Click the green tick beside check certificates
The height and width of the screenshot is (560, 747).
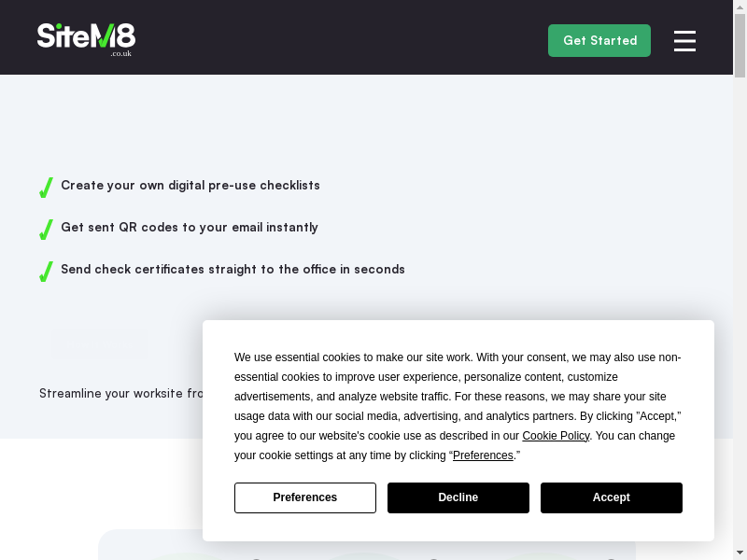point(46,272)
